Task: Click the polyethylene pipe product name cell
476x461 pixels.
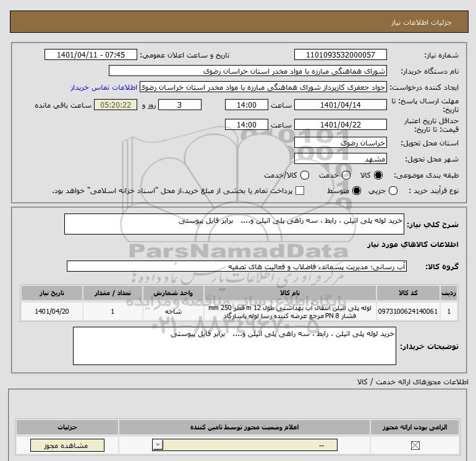Action: [x=290, y=312]
